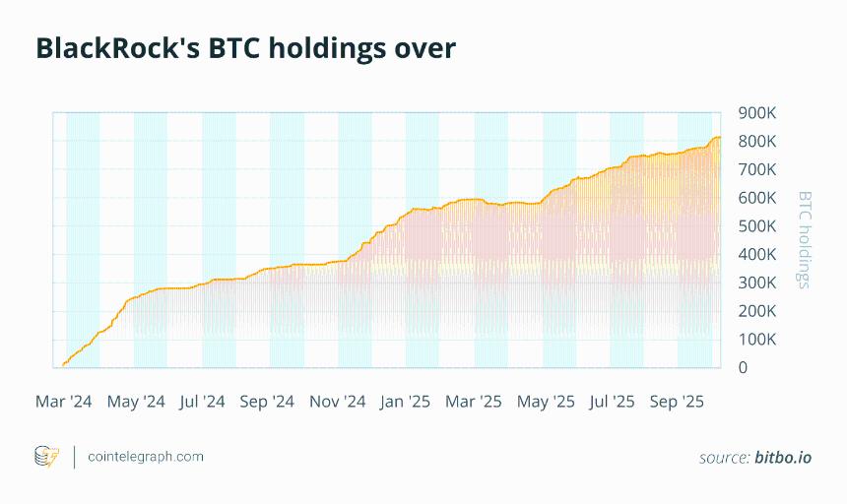Open the bitbo.io source link
Viewport: 847px width, 504px height.
[x=784, y=457]
